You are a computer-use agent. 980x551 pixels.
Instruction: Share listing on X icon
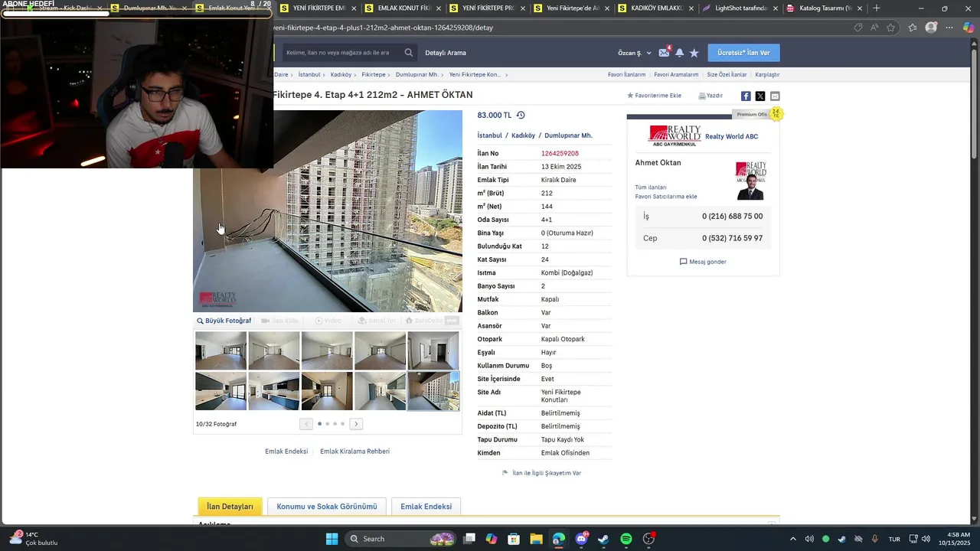(760, 96)
